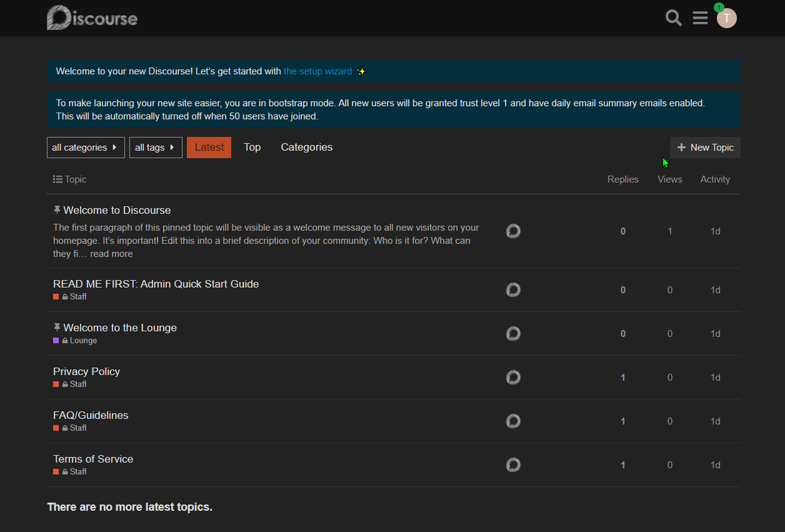Click the Topic column header
785x532 pixels.
(x=76, y=179)
